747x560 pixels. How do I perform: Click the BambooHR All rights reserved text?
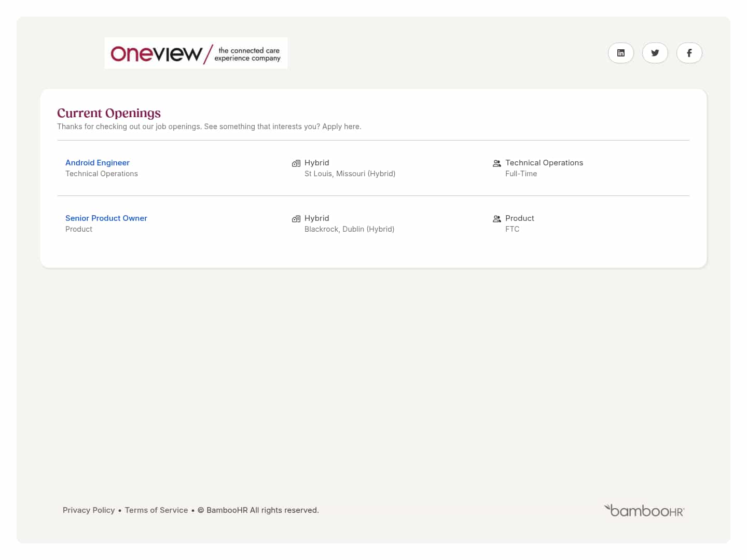(262, 510)
